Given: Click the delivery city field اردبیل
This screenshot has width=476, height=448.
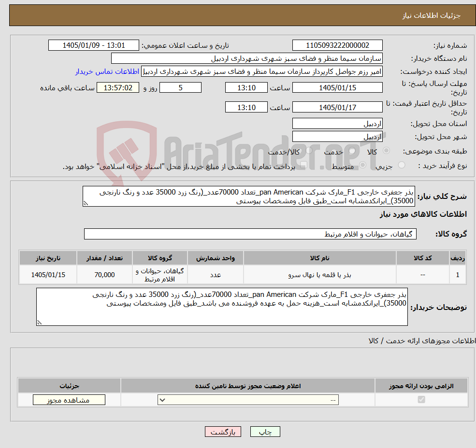Looking at the screenshot, I should 337,137.
